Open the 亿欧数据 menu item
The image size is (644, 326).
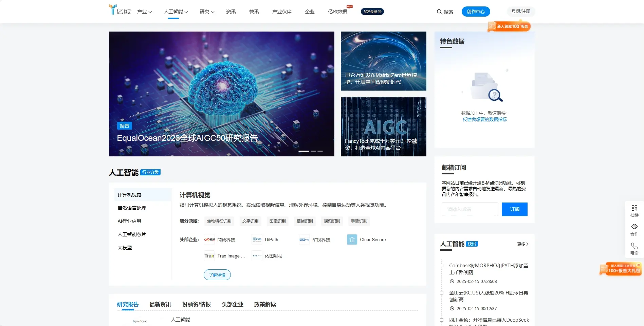(x=337, y=12)
